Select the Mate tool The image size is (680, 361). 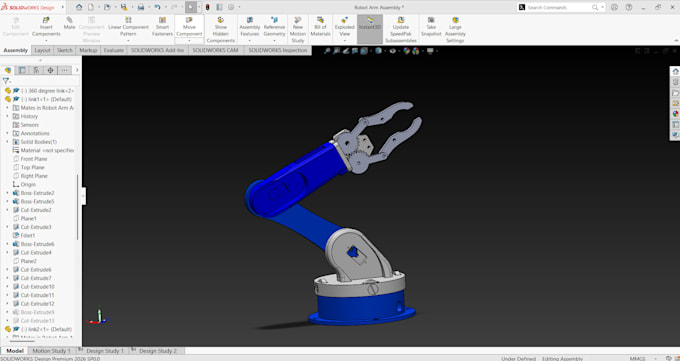tap(69, 23)
